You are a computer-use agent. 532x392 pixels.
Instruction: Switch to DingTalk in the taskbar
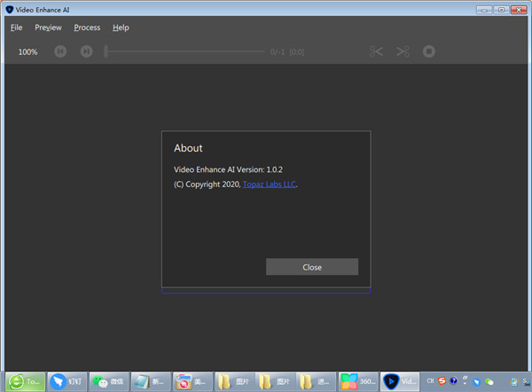click(x=67, y=380)
